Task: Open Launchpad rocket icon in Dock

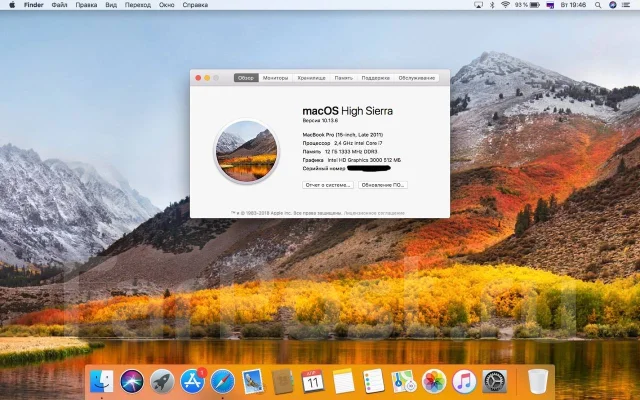Action: tap(162, 381)
